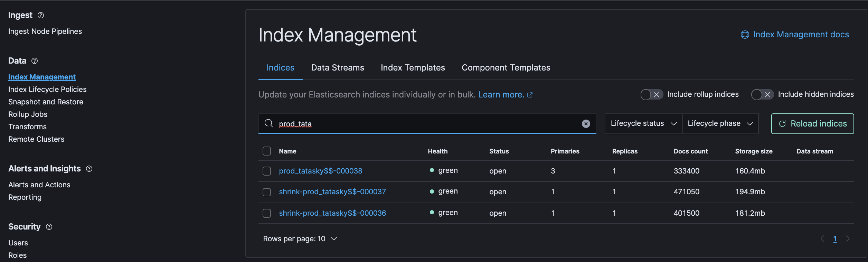Go to previous page using left arrow

click(x=822, y=239)
